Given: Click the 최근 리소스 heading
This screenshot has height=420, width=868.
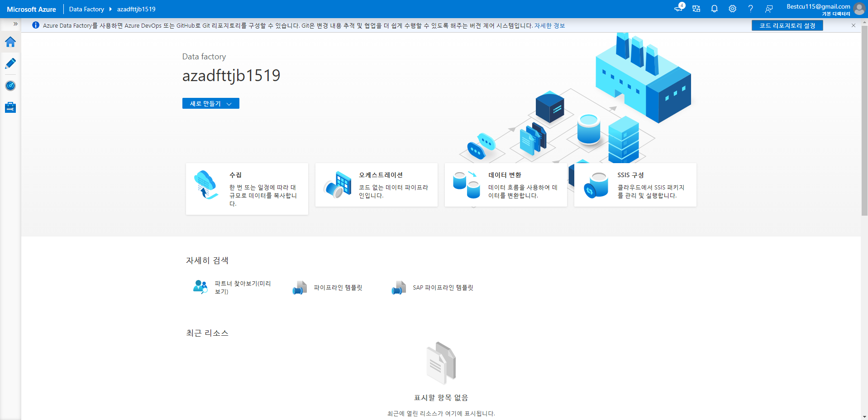Looking at the screenshot, I should (x=207, y=333).
